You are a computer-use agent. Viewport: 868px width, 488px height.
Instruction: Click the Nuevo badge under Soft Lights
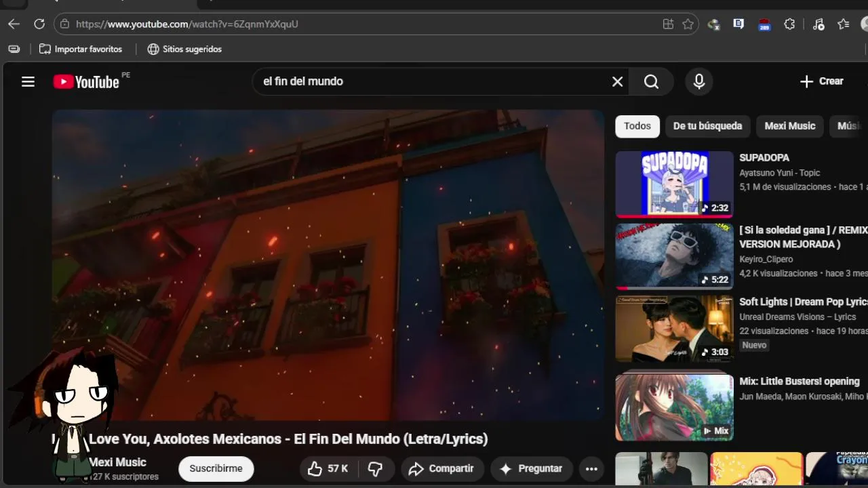click(x=754, y=345)
